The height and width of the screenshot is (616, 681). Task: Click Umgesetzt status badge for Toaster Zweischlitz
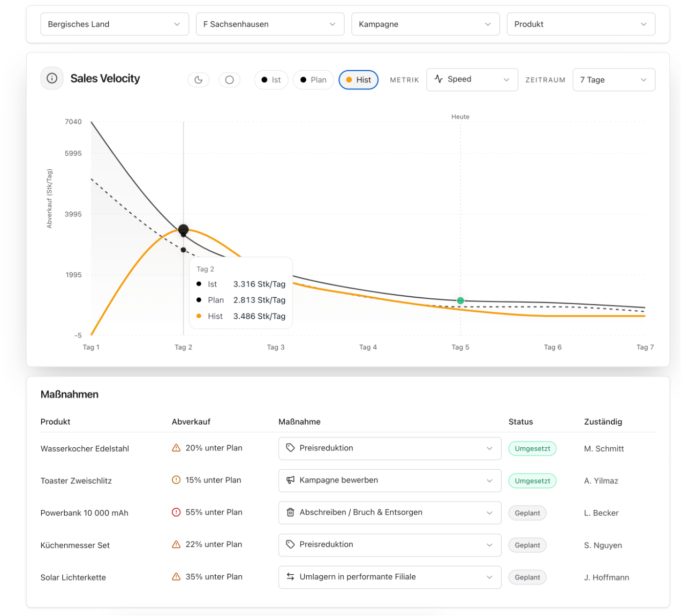tap(532, 481)
